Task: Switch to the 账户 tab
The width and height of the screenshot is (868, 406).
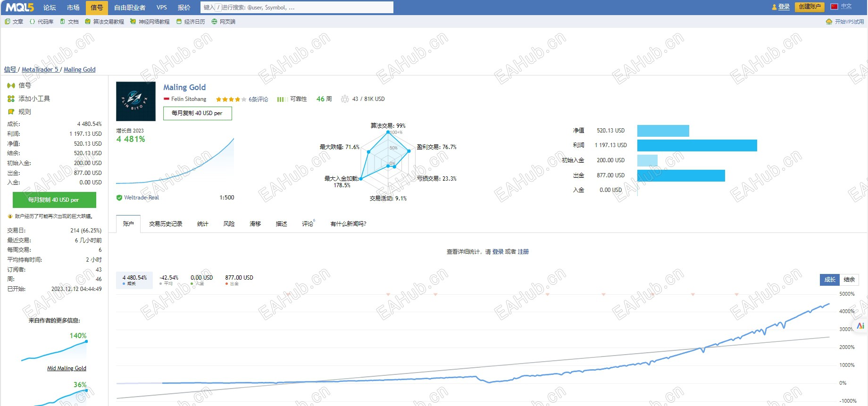Action: 128,224
